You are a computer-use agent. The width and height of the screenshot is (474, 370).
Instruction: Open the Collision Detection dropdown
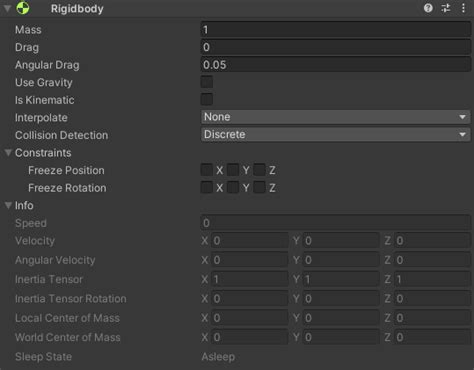point(335,135)
